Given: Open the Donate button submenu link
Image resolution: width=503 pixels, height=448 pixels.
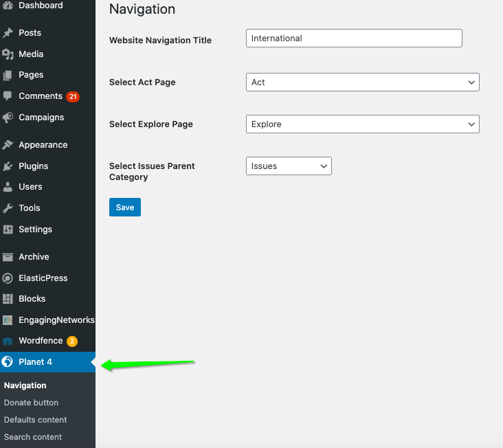Looking at the screenshot, I should click(x=31, y=403).
